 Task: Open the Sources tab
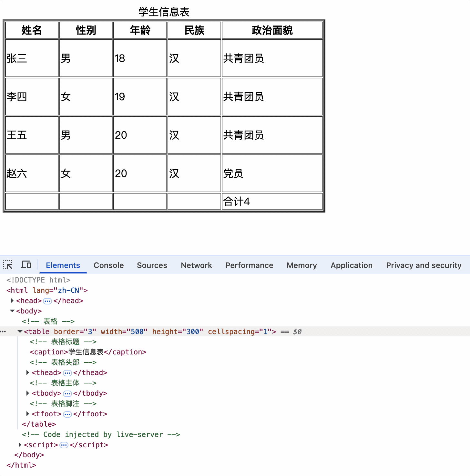pyautogui.click(x=152, y=265)
